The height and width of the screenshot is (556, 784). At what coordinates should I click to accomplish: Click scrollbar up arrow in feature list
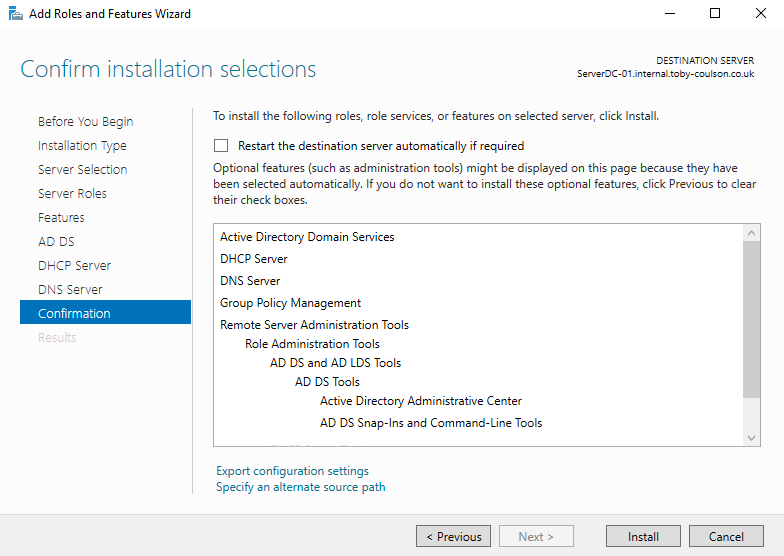tap(752, 232)
